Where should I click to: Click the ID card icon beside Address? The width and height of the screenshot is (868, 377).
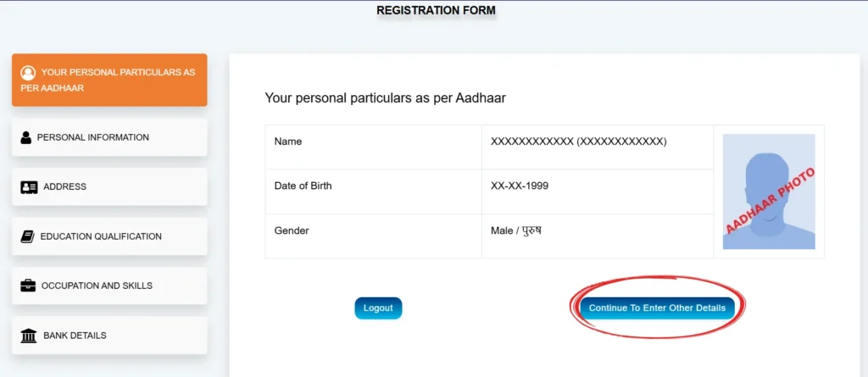(29, 187)
